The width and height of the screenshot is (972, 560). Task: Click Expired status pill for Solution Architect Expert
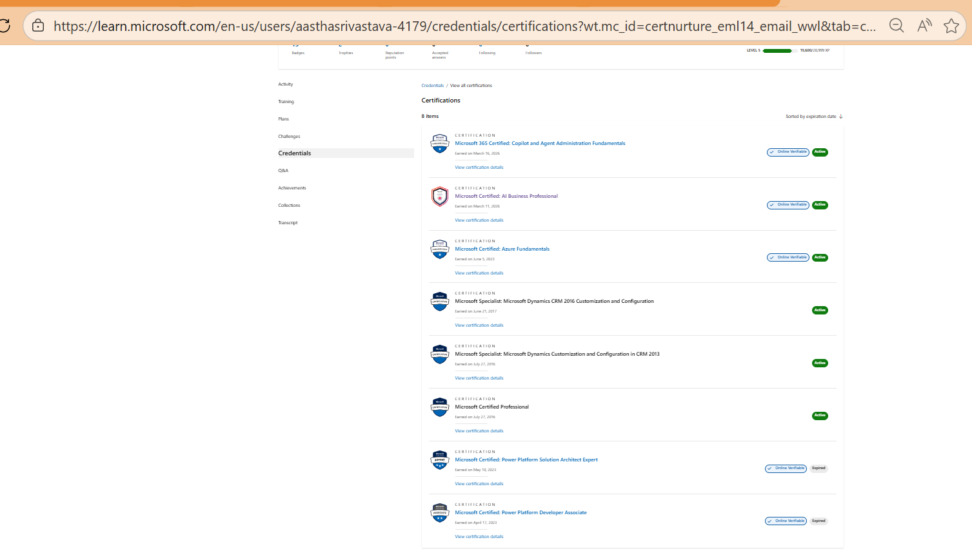tap(818, 468)
